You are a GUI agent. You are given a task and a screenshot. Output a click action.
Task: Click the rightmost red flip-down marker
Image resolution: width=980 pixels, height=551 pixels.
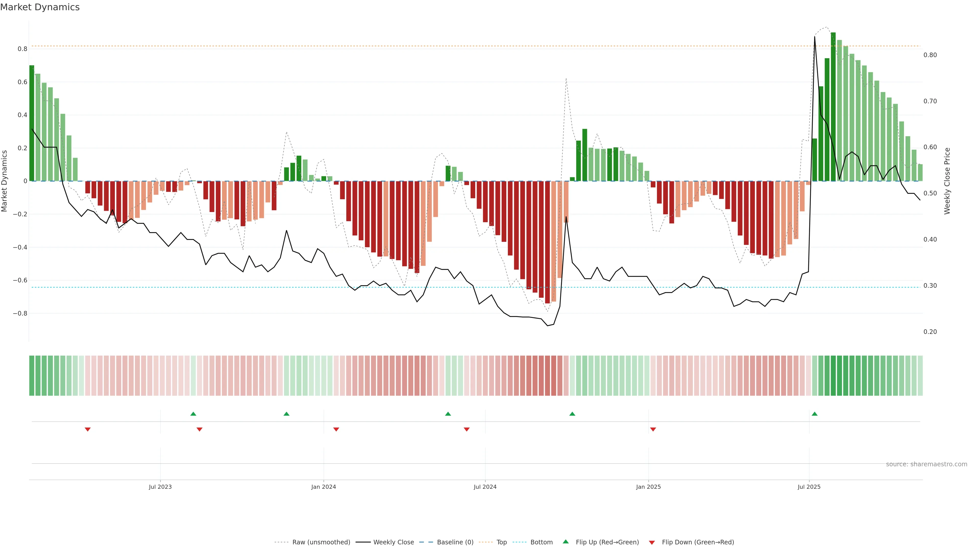click(x=653, y=429)
